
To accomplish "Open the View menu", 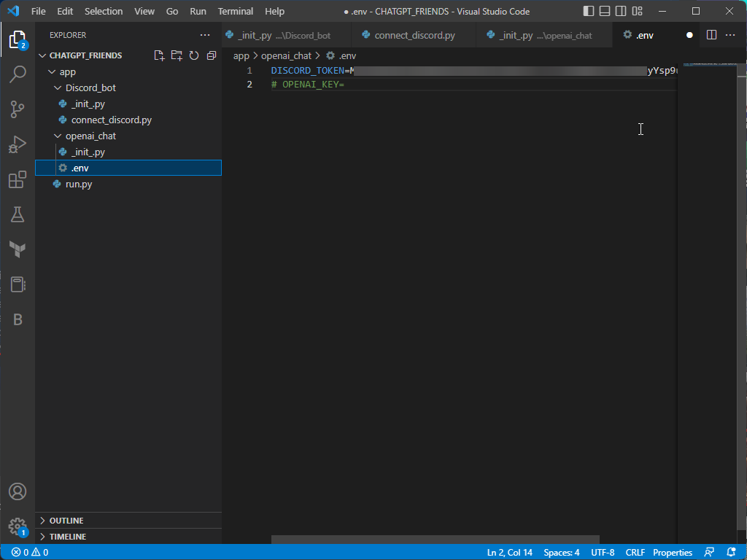I will (x=144, y=11).
